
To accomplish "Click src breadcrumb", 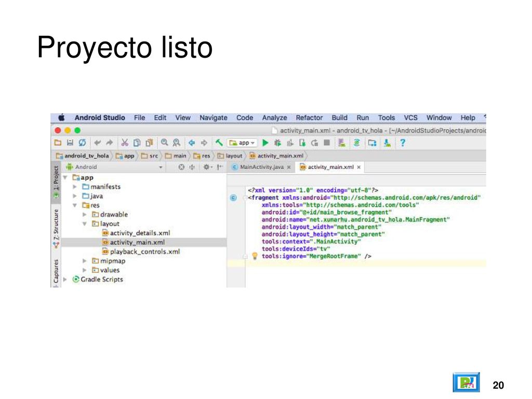I will (150, 156).
